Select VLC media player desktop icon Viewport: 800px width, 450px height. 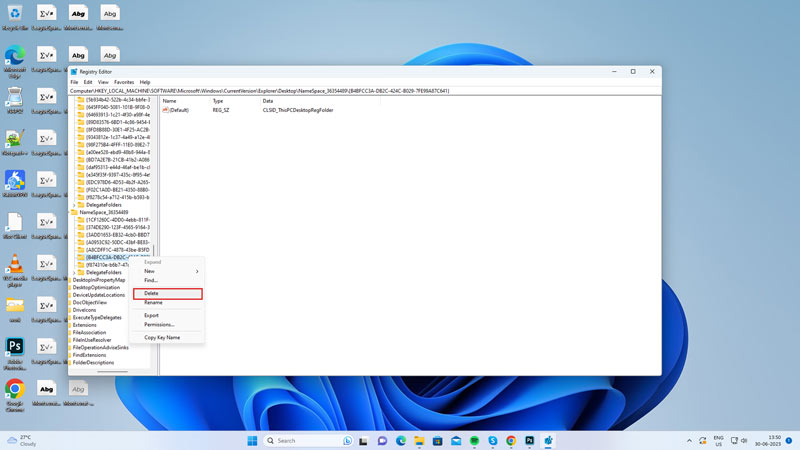pyautogui.click(x=15, y=270)
